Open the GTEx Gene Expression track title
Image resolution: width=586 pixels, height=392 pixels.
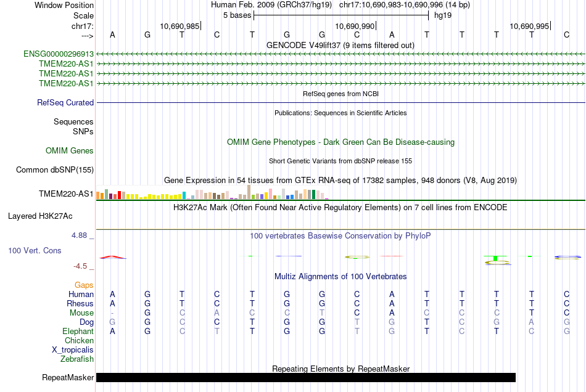[340, 181]
